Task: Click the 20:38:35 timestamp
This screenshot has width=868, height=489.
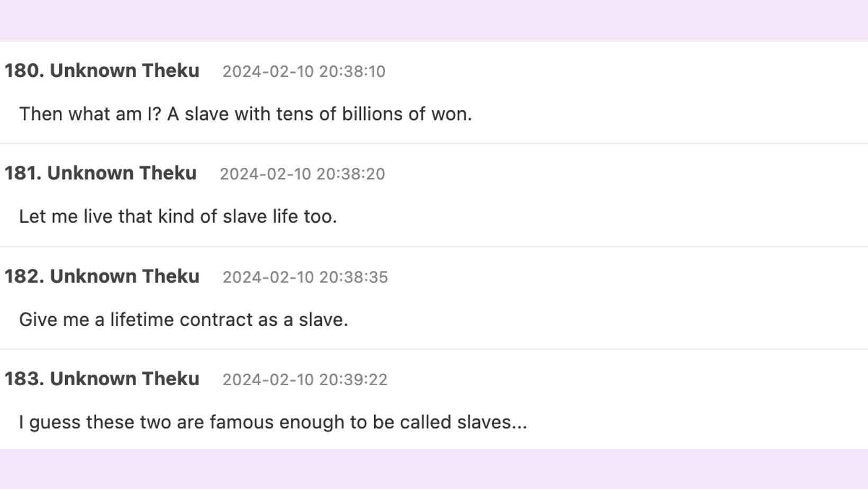Action: click(x=305, y=277)
